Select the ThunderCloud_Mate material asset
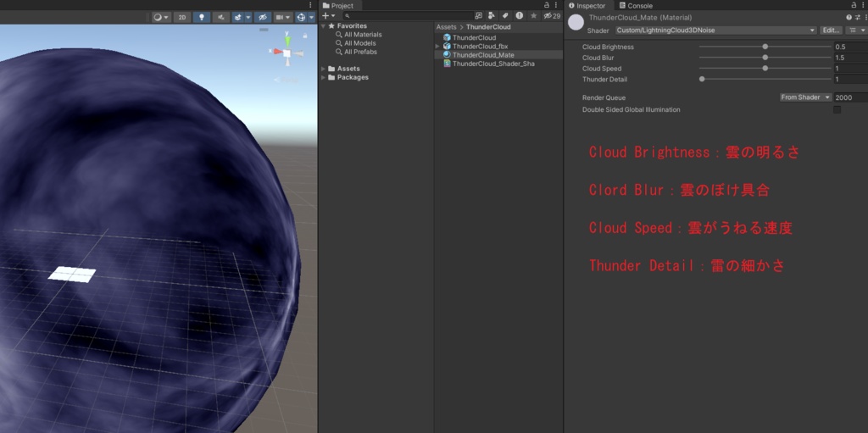Screen dimensions: 868x433 pos(482,55)
